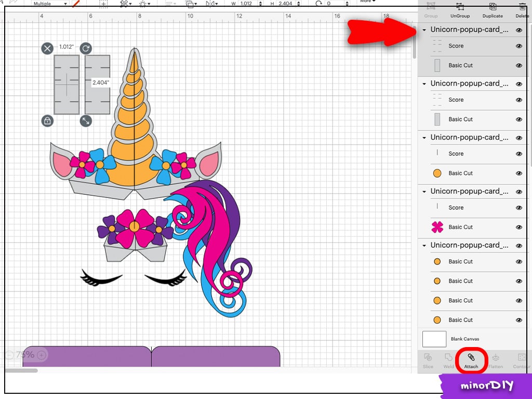Click the Blank Canvas label

click(x=465, y=339)
